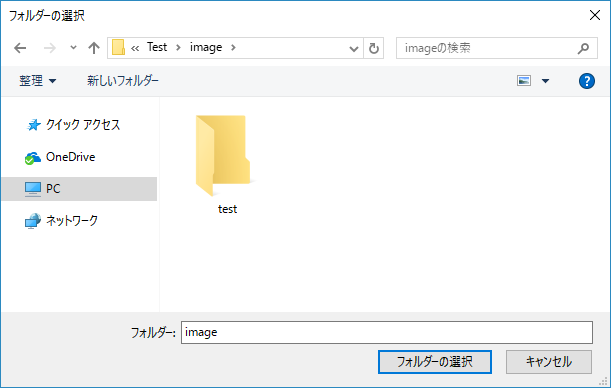Open help with the blue question icon
Screen dimensions: 611x388
point(586,81)
